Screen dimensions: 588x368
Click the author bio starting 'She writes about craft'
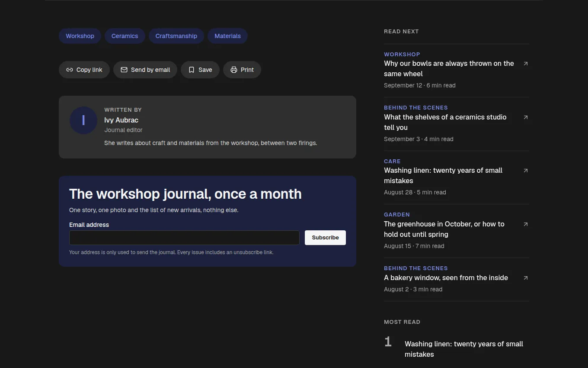[x=211, y=143]
